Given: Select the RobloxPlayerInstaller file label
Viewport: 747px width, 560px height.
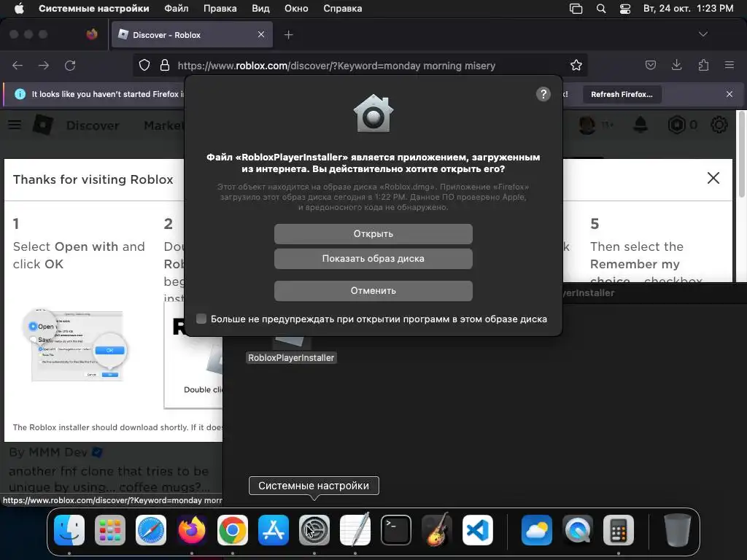Looking at the screenshot, I should [x=291, y=357].
